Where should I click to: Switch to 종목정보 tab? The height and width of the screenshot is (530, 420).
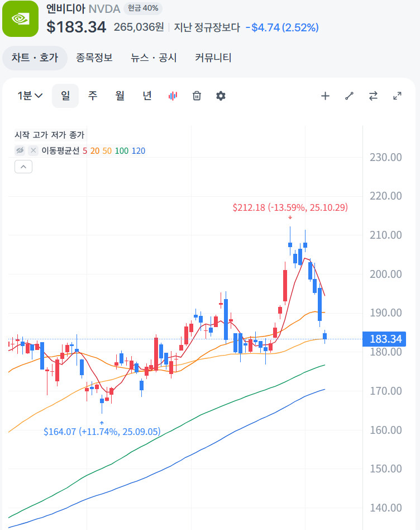pos(94,58)
